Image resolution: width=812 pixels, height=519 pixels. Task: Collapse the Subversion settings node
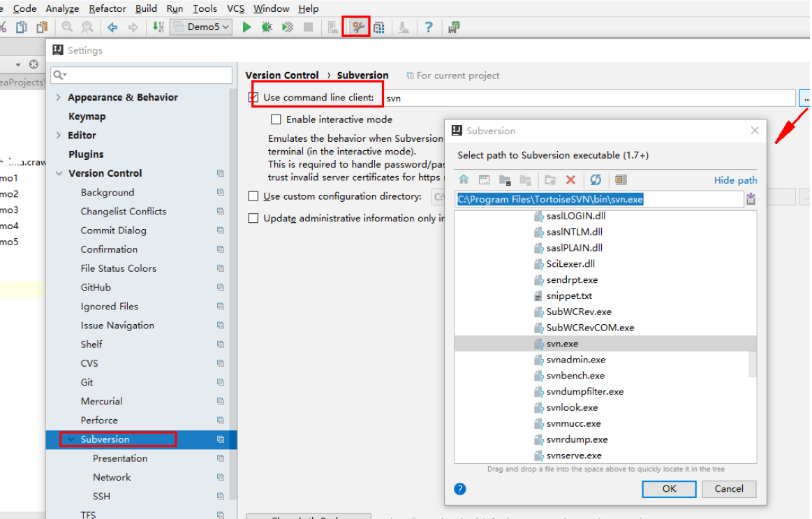[x=71, y=439]
